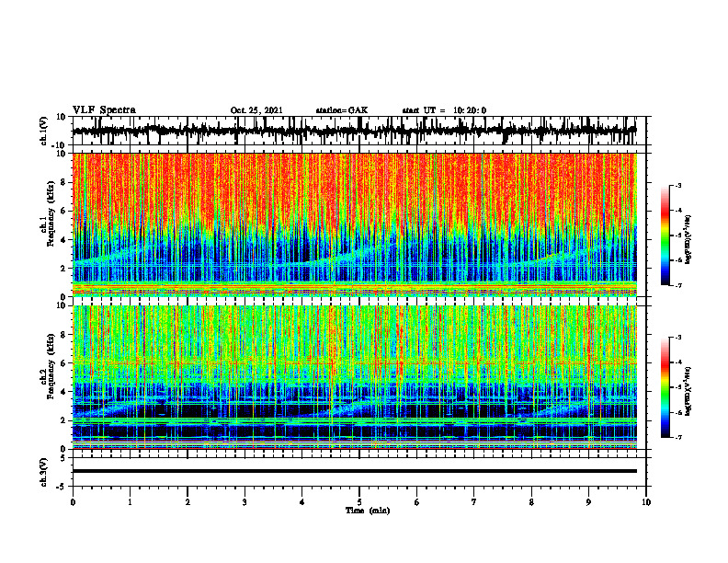The image size is (728, 563).
Task: Click the "station=GAK" label
Action: pyautogui.click(x=342, y=110)
